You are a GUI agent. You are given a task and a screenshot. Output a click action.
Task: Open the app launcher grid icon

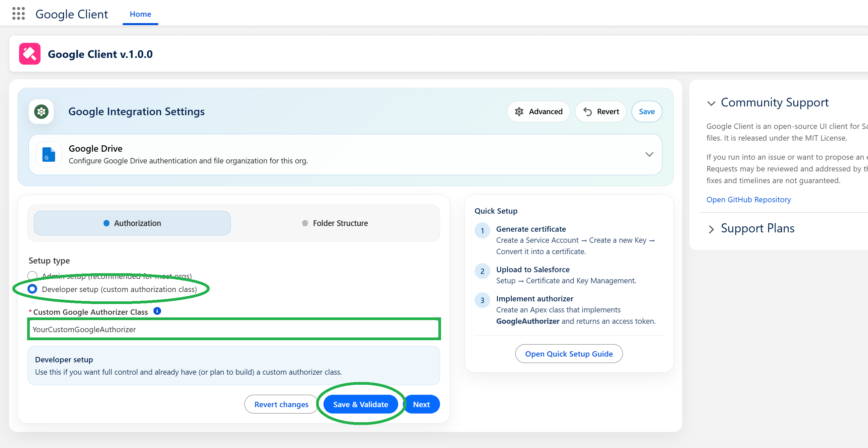coord(18,14)
